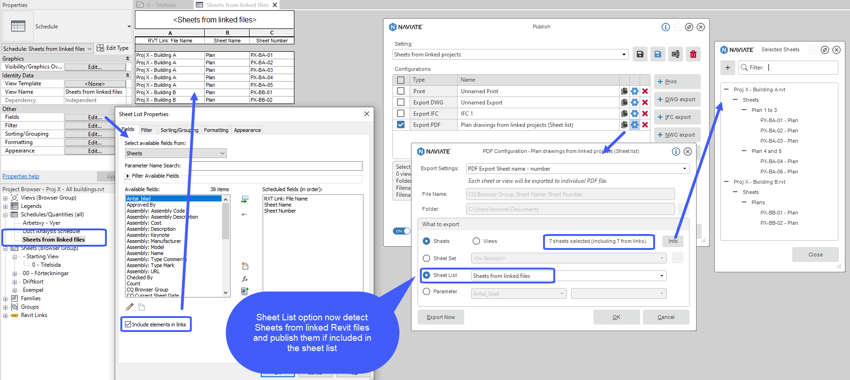Screen dimensions: 850x380
Task: Click the save setting icon in Publish
Action: 640,54
